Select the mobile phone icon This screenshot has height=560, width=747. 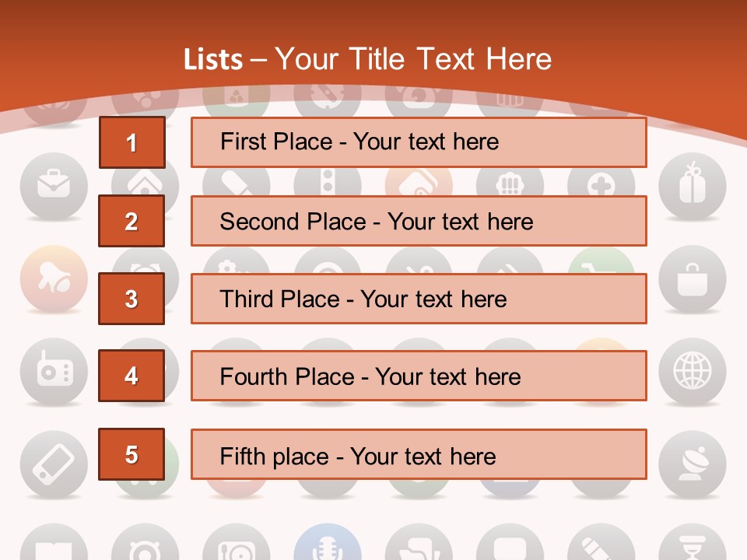point(53,464)
